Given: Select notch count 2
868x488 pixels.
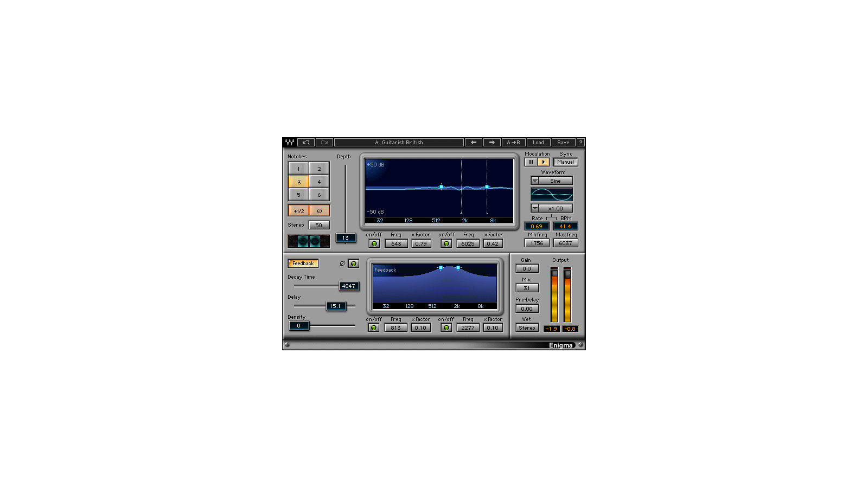Looking at the screenshot, I should pyautogui.click(x=319, y=169).
